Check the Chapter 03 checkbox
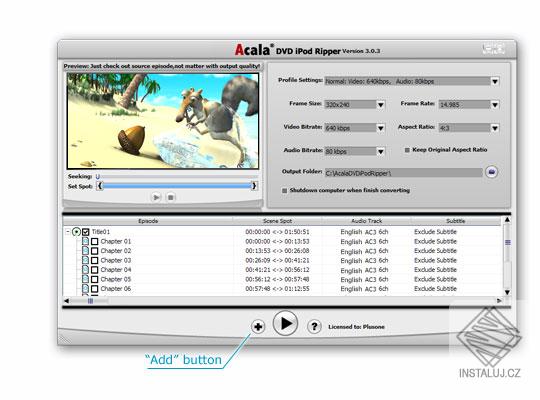 95,260
